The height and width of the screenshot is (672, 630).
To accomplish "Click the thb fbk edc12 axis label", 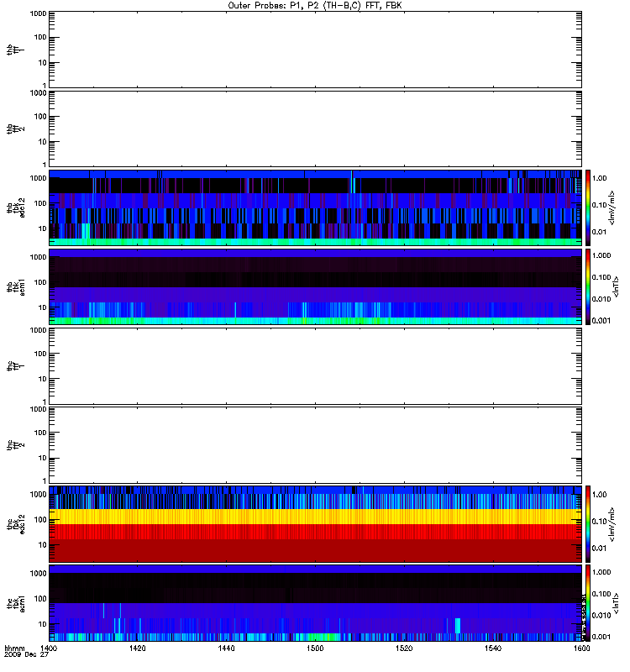I will [16, 207].
